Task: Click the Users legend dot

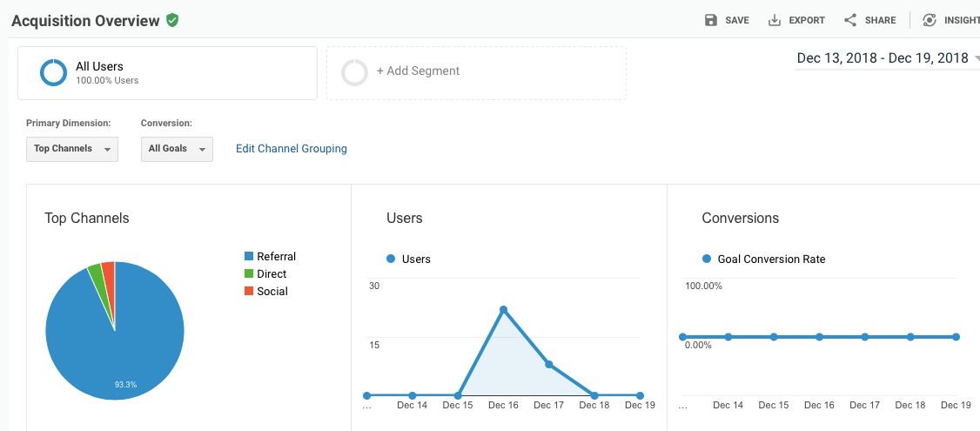Action: (x=391, y=259)
